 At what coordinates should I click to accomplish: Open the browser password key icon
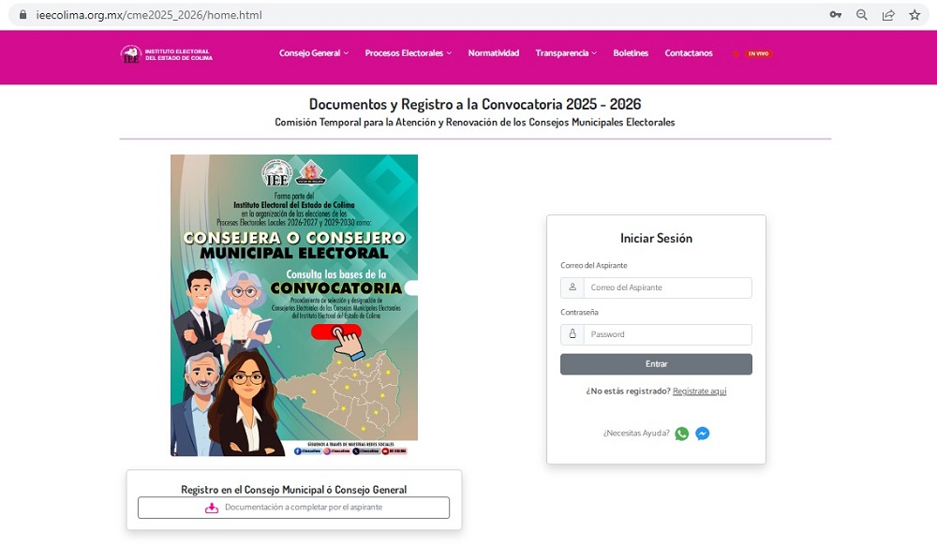coord(835,15)
